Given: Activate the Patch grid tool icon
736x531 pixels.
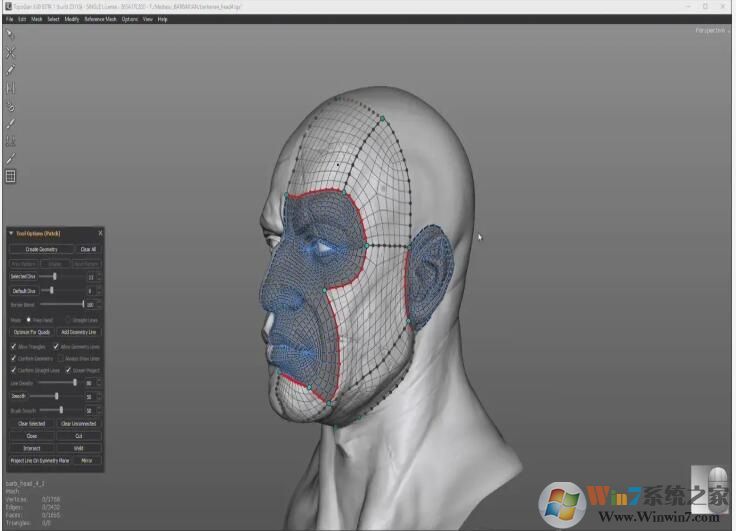Looking at the screenshot, I should coord(10,176).
